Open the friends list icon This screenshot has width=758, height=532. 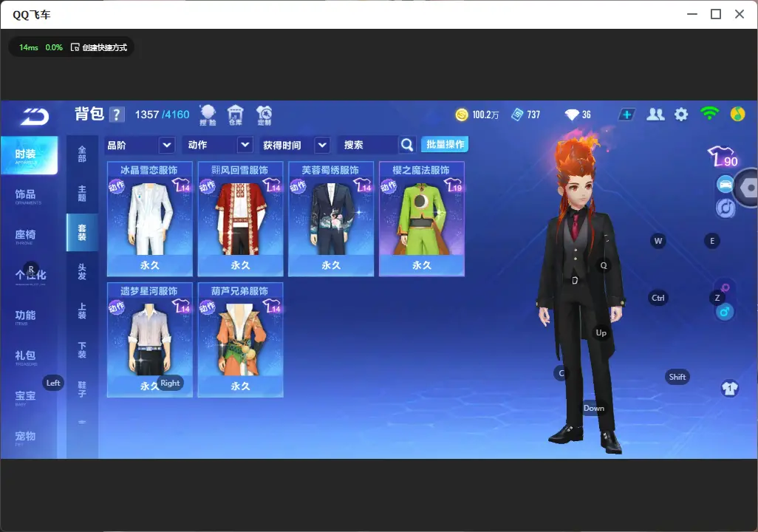pos(655,115)
